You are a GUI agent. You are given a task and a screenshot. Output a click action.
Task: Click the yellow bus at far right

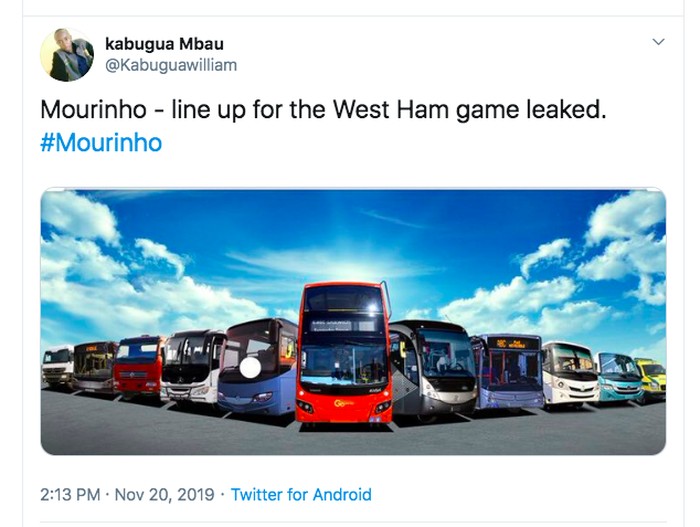coord(652,378)
